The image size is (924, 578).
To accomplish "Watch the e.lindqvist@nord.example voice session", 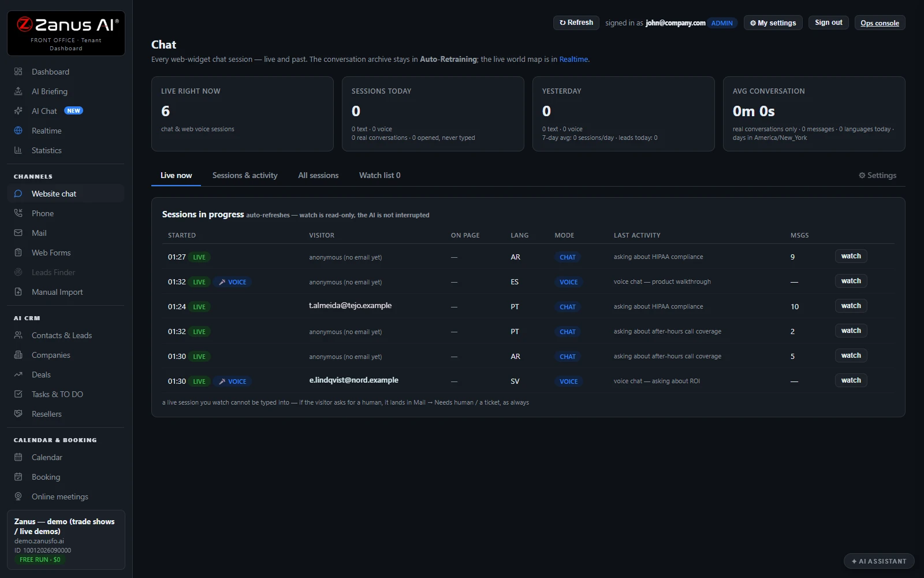I will coord(851,380).
